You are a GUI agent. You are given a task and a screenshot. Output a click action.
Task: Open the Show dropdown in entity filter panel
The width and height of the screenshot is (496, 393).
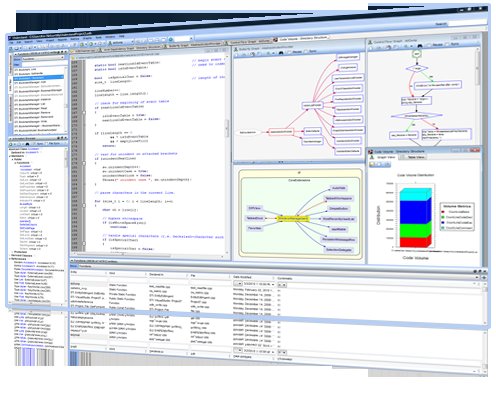(42, 59)
